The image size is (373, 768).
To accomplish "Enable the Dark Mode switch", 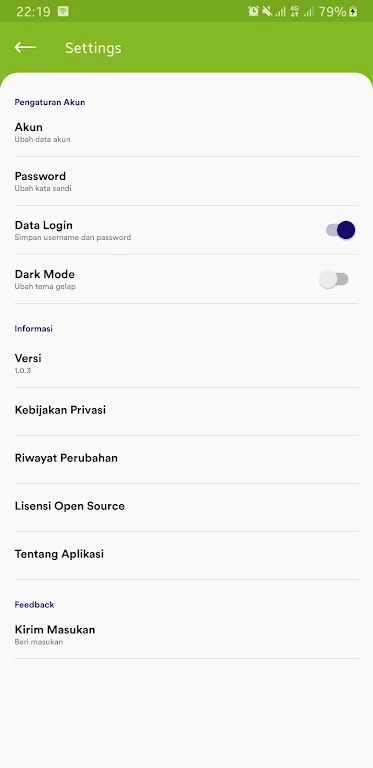I will tap(334, 279).
